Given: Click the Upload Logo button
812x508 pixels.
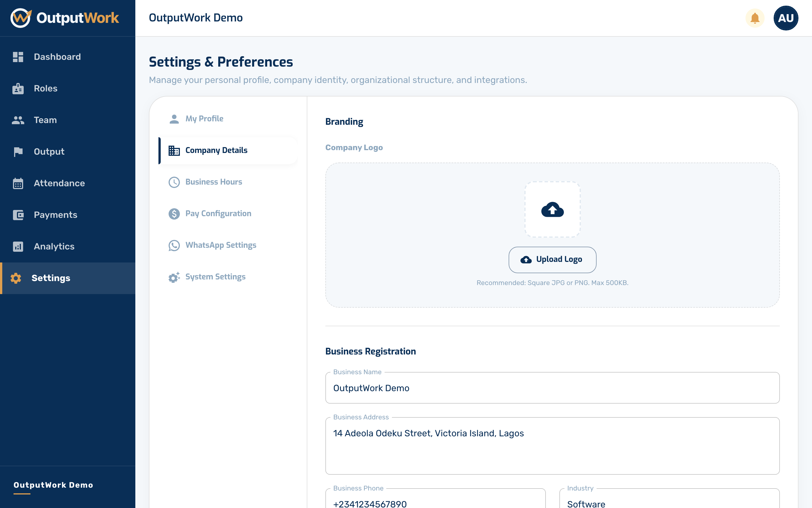Looking at the screenshot, I should coord(552,260).
